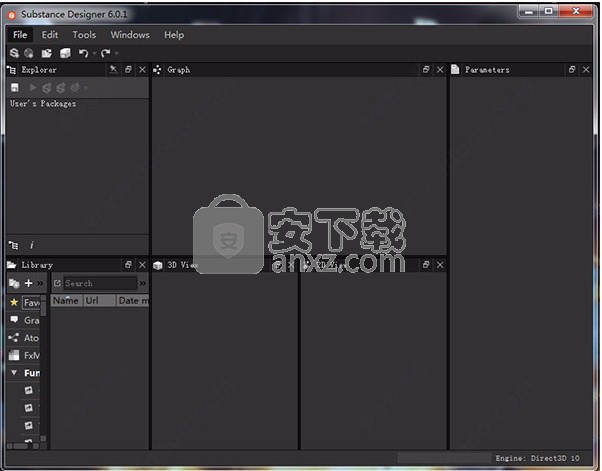Select the Atomic nodes category in Library

pyautogui.click(x=25, y=338)
